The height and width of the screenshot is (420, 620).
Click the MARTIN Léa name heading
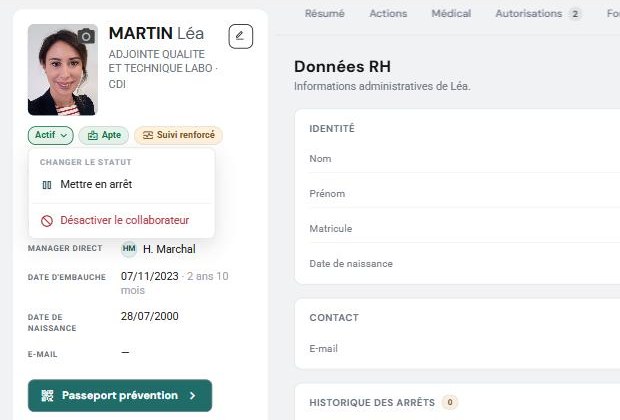[x=156, y=33]
